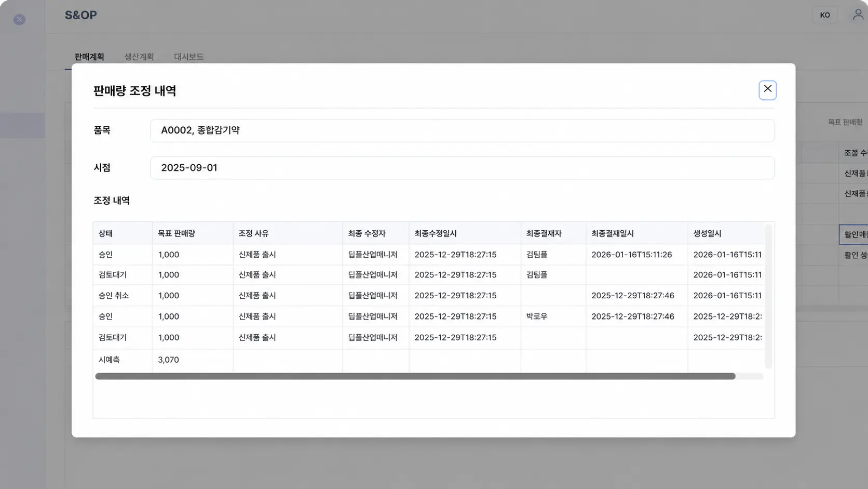Close the 판매량 조정 내역 dialog

[x=767, y=89]
